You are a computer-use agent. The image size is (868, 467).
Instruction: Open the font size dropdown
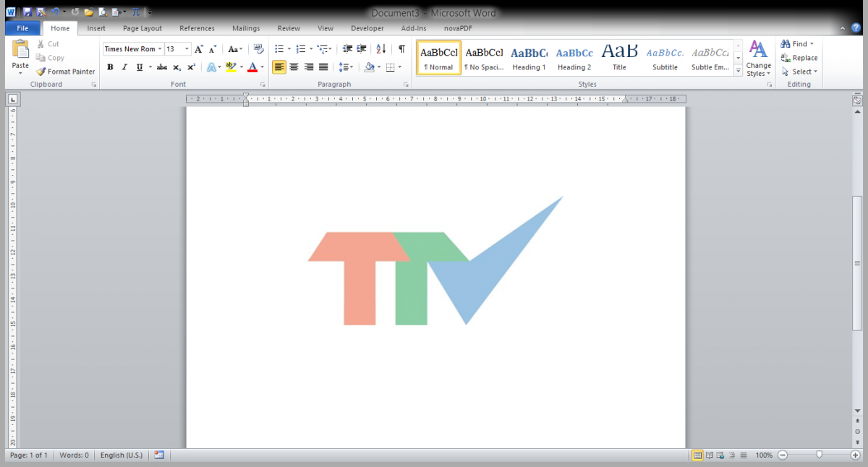187,49
